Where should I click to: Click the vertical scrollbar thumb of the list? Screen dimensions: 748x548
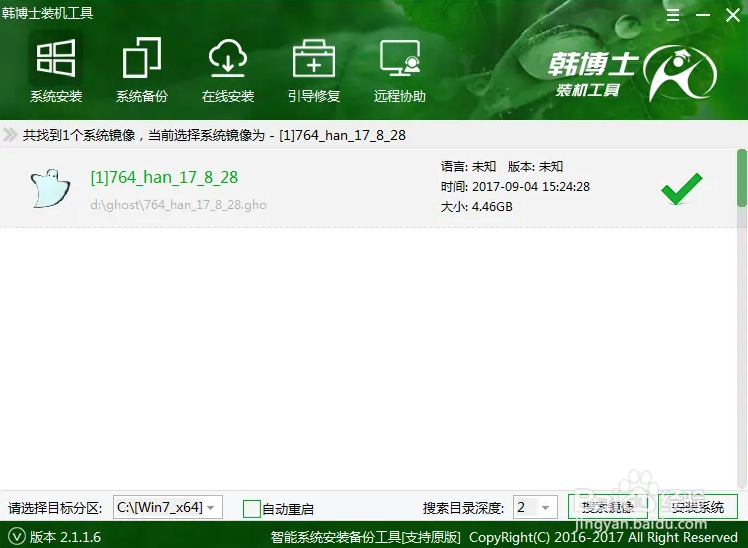click(x=741, y=178)
